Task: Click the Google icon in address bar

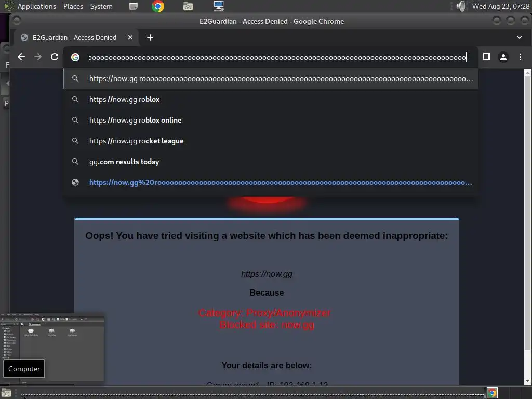Action: pyautogui.click(x=75, y=57)
